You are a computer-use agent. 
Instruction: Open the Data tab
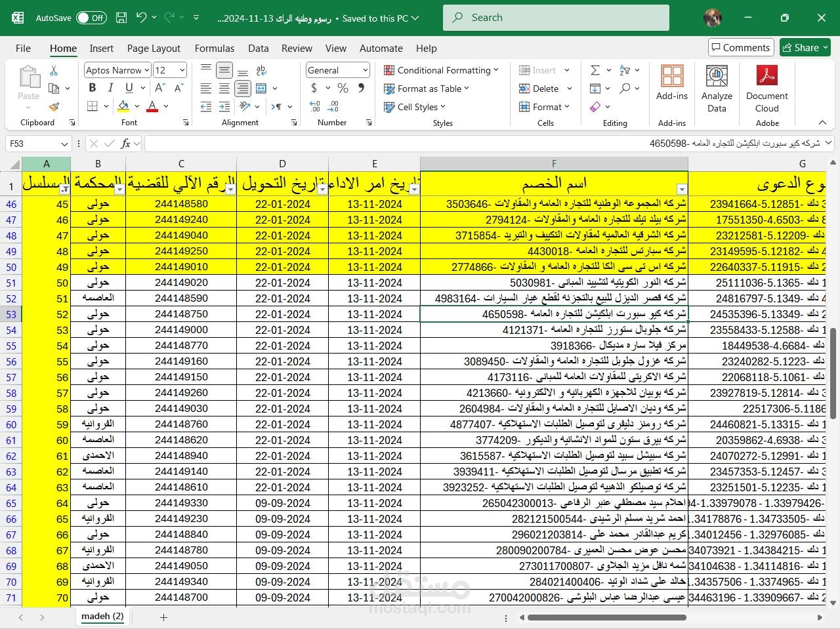coord(259,48)
